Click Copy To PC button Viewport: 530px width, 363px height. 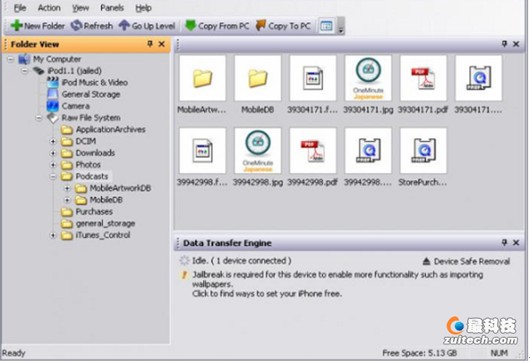coord(283,26)
